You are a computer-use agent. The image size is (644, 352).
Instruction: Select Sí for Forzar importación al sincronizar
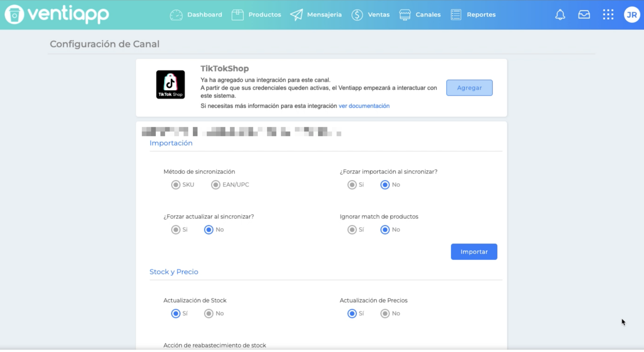pos(352,185)
